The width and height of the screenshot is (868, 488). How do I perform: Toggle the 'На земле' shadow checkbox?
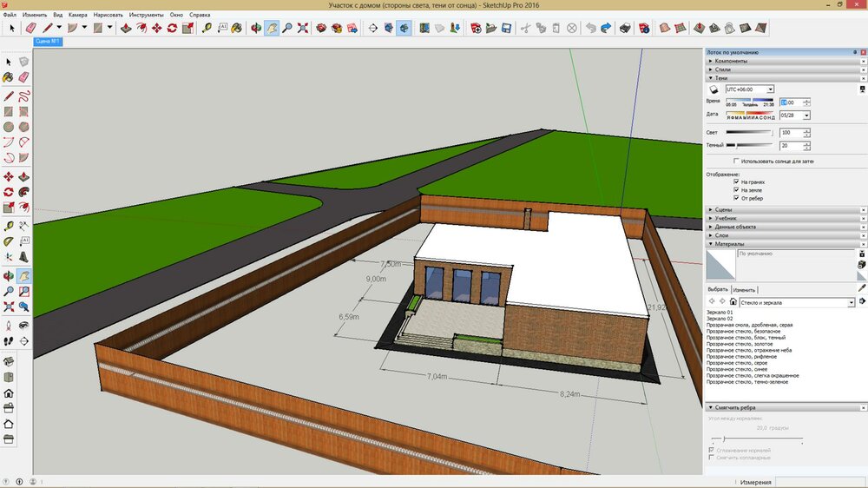point(737,189)
